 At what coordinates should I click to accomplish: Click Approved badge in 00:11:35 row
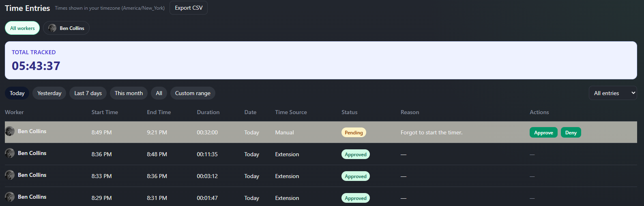click(356, 154)
